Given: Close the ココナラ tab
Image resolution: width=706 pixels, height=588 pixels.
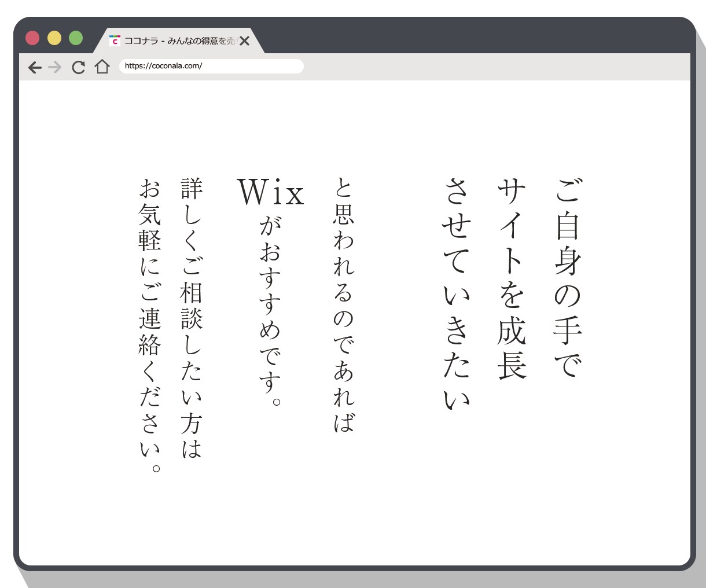Looking at the screenshot, I should click(245, 41).
